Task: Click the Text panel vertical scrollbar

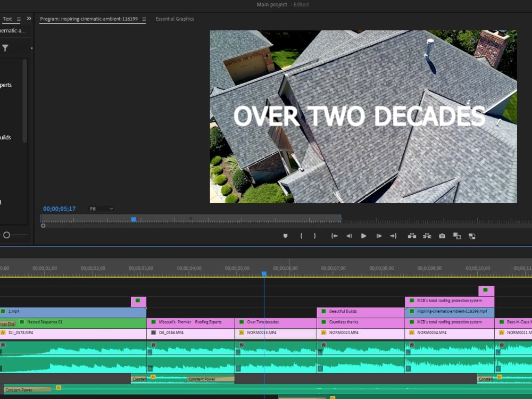Action: coord(24,101)
